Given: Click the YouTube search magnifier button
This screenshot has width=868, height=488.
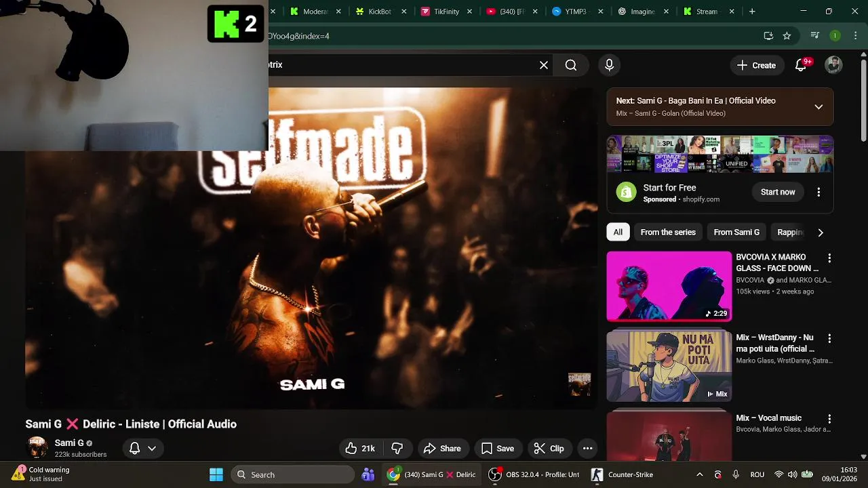Looking at the screenshot, I should point(571,65).
